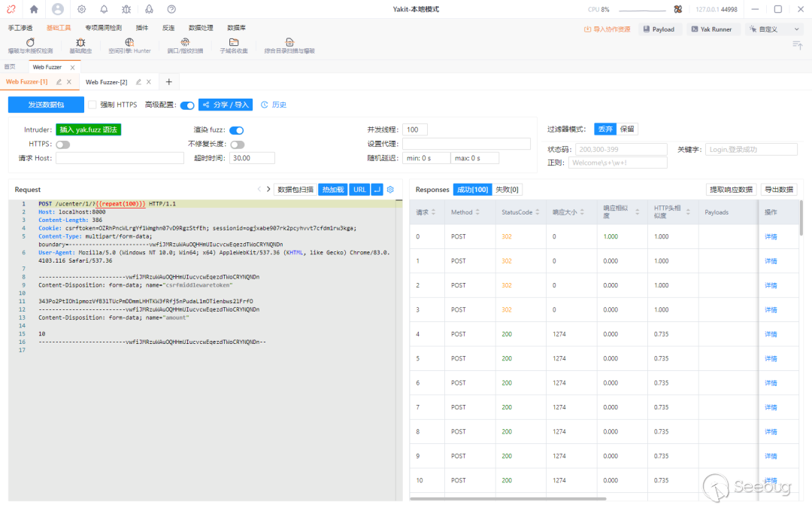The height and width of the screenshot is (508, 812).
Task: Sort responses by StatusCode column
Action: pyautogui.click(x=538, y=212)
